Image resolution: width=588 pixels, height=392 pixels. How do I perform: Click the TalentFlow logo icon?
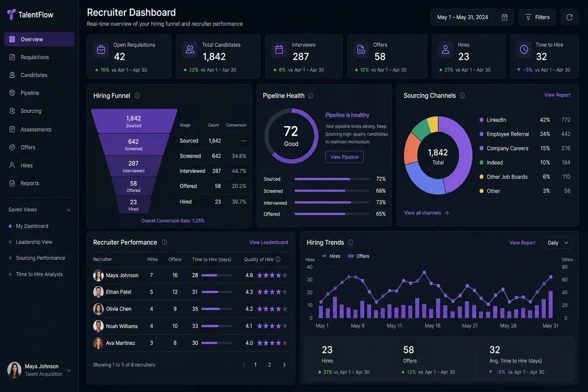tap(11, 14)
